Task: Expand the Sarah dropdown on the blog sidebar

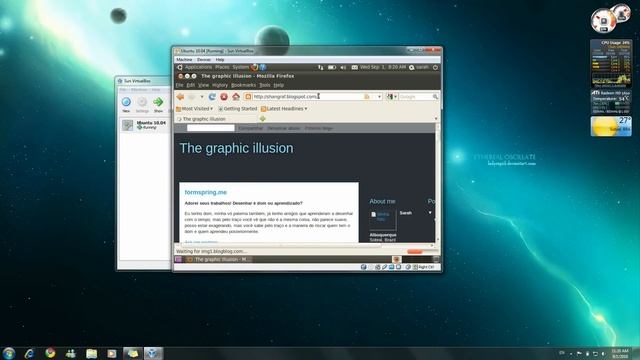Action: click(430, 213)
